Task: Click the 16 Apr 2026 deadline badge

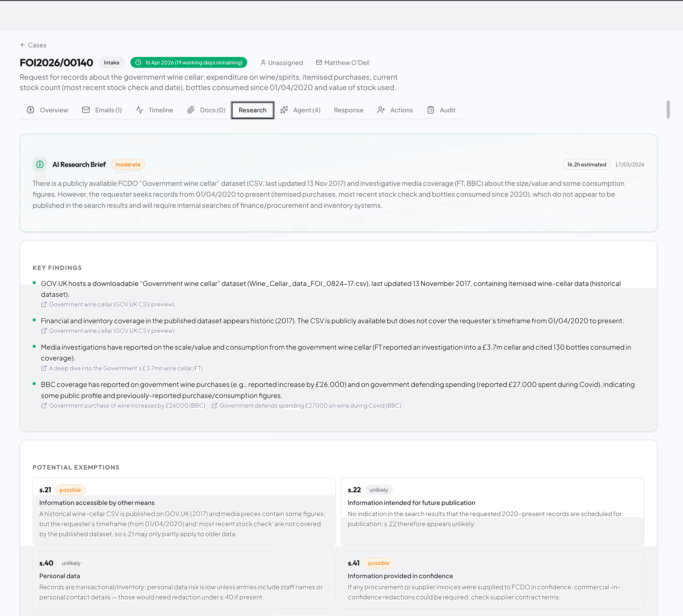Action: (188, 63)
